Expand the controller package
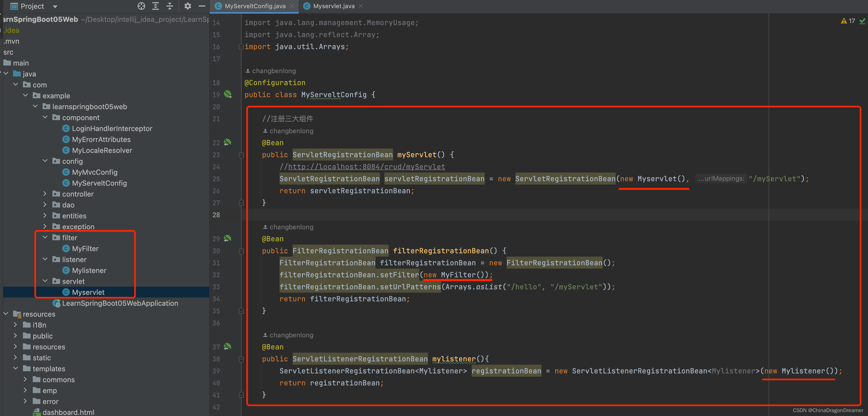868x416 pixels. point(45,194)
